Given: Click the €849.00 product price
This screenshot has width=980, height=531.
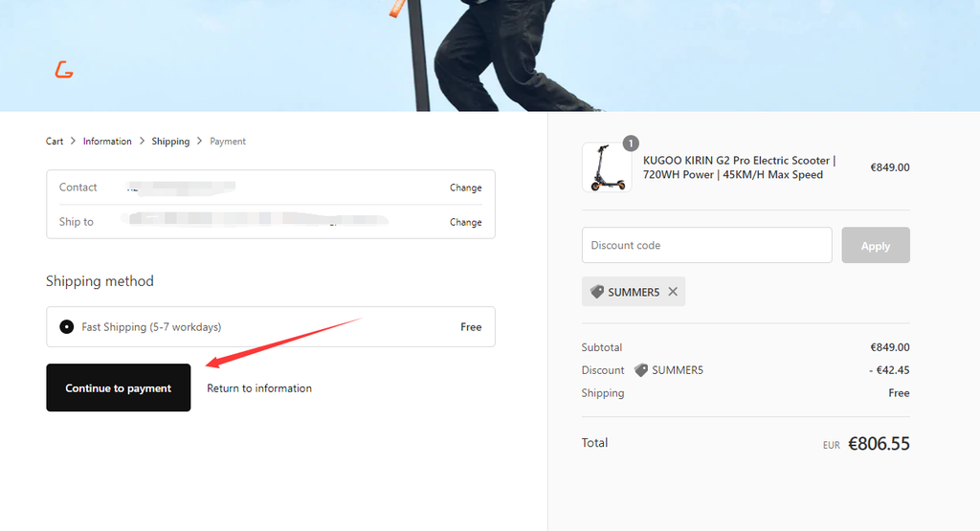Looking at the screenshot, I should (x=890, y=167).
